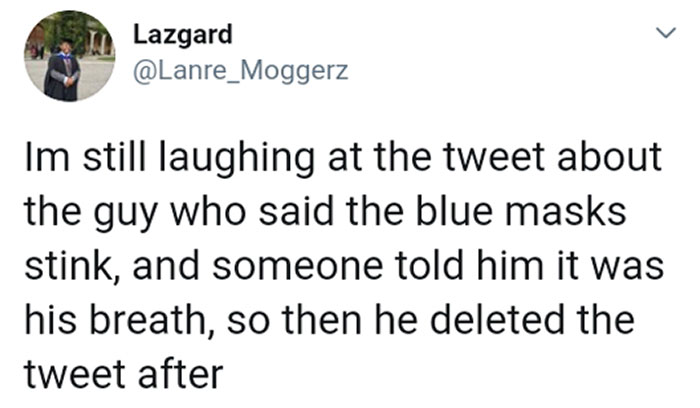Click the opening word "Im"
Viewport: 700px width, 408px height.
pos(46,159)
